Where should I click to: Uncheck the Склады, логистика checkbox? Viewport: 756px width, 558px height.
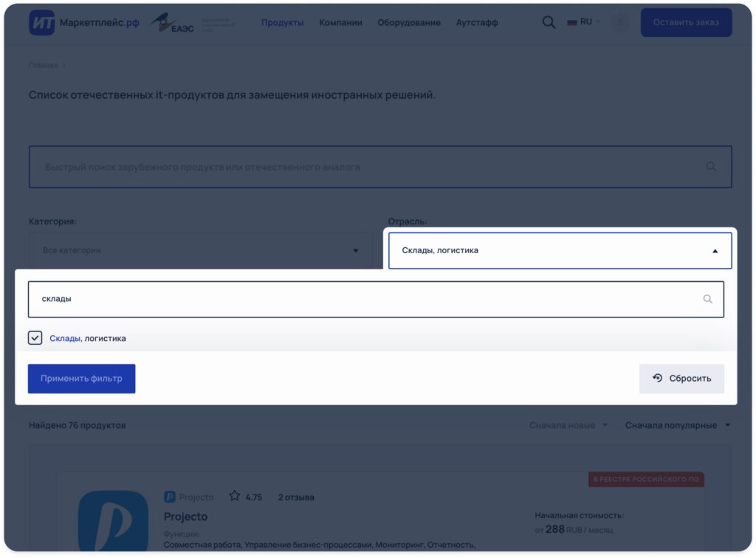pos(35,338)
